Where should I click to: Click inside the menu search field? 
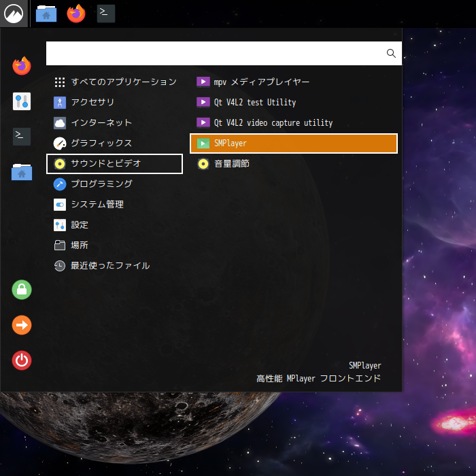[224, 54]
